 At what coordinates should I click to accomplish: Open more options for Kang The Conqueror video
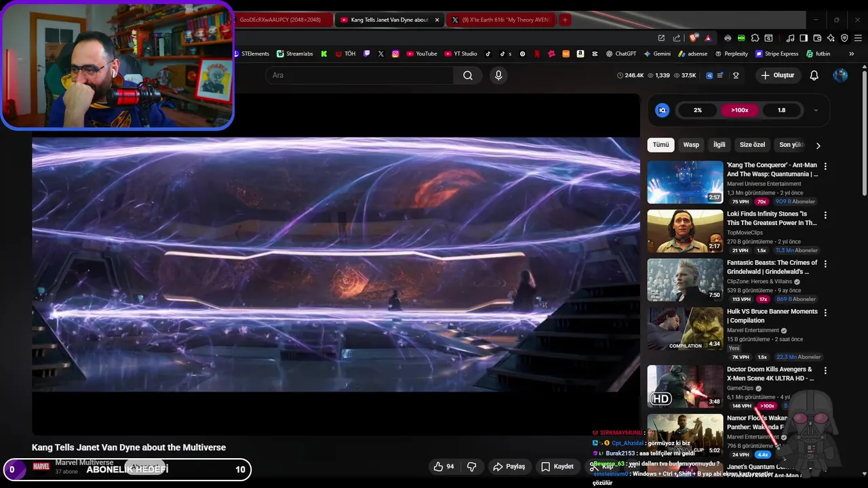(825, 166)
